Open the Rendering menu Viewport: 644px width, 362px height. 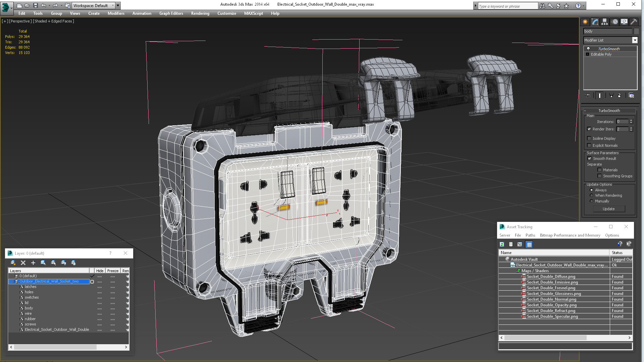(200, 13)
